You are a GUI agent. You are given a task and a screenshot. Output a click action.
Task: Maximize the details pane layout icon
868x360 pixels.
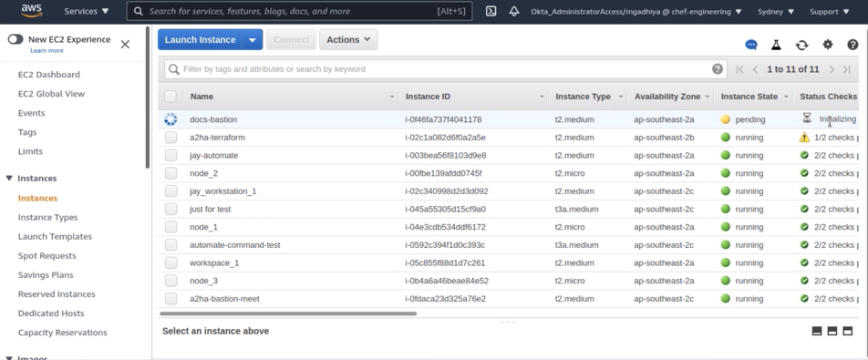point(848,331)
